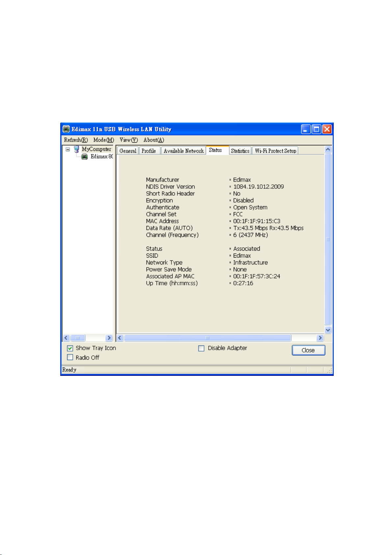The width and height of the screenshot is (392, 555).
Task: Click the Encryption value Disabled
Action: [x=243, y=200]
